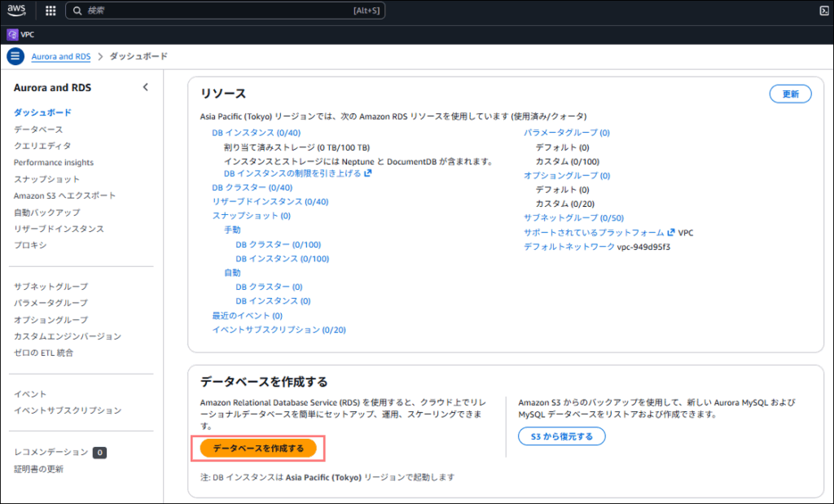Open the サブネットグループ (0/50) resource link
Screen dimensions: 834x504
tap(573, 218)
